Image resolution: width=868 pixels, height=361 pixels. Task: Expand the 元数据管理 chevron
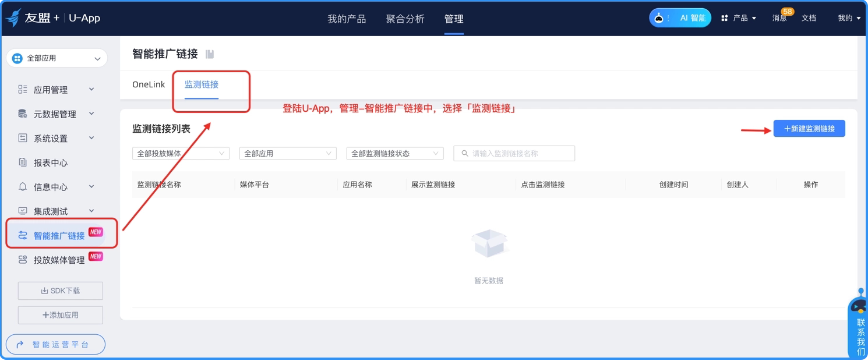[x=91, y=114]
